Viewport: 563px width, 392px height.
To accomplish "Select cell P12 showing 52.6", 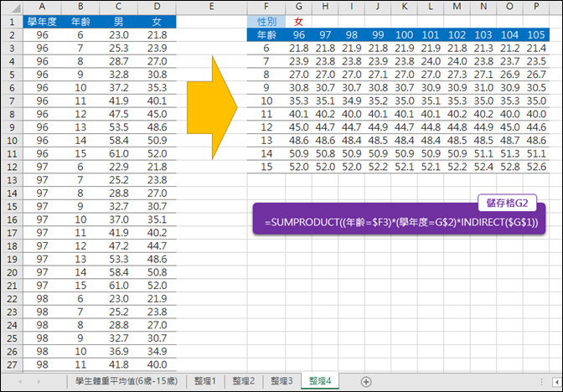I will pos(536,167).
